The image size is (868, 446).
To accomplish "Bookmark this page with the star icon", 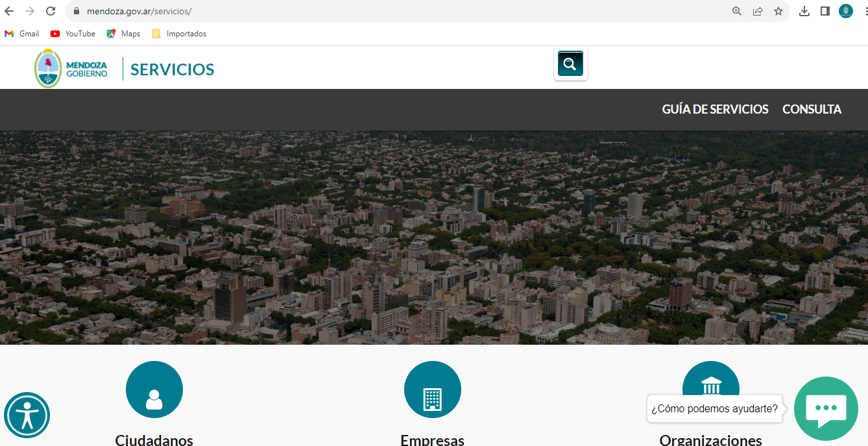I will [x=778, y=11].
